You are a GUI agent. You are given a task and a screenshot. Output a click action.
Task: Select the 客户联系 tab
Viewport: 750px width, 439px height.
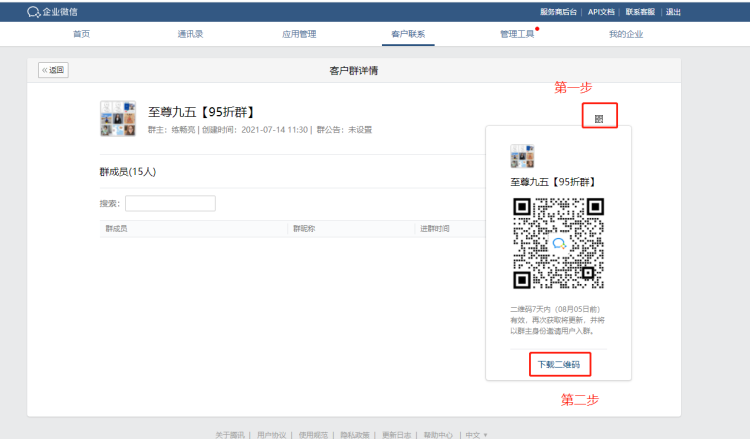coord(408,34)
